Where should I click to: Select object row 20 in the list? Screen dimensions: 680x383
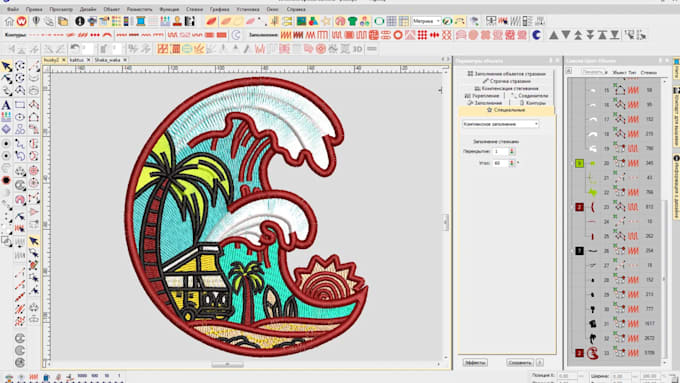point(616,163)
